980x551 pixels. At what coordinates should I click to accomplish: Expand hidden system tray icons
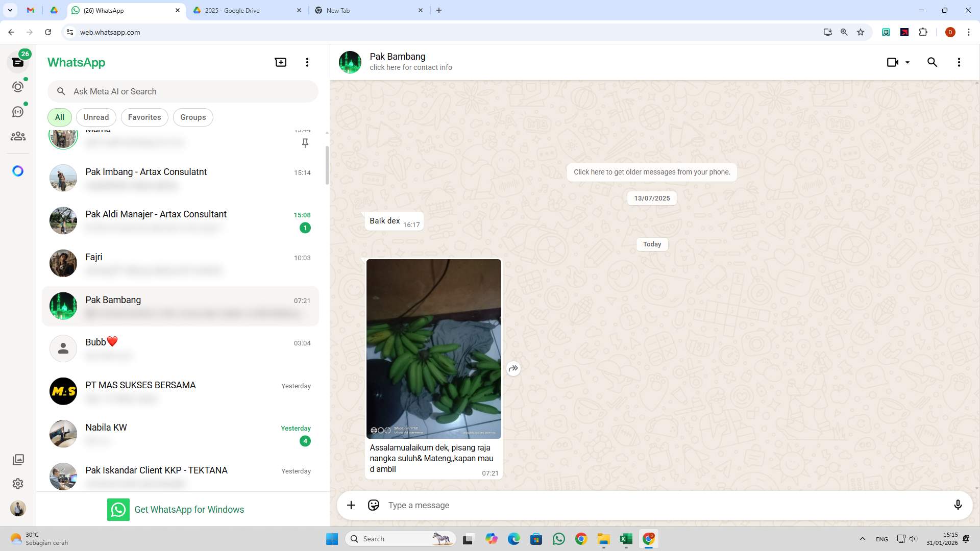[x=863, y=538]
